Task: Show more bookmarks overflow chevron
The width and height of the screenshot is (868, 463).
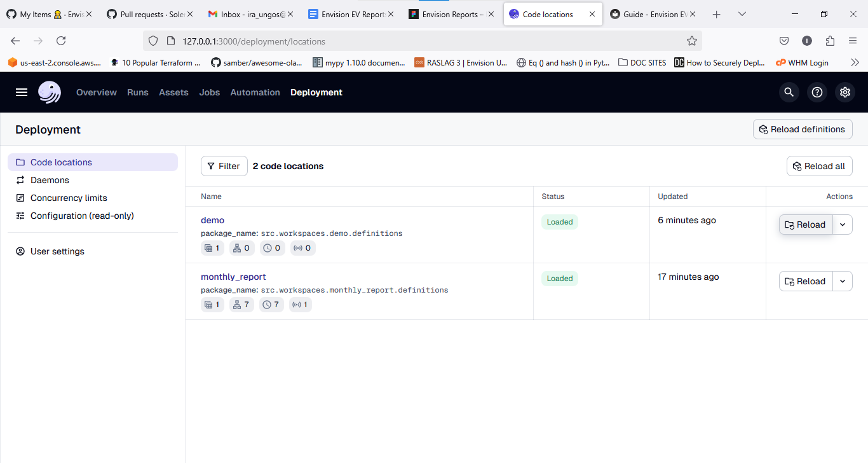Action: (855, 62)
